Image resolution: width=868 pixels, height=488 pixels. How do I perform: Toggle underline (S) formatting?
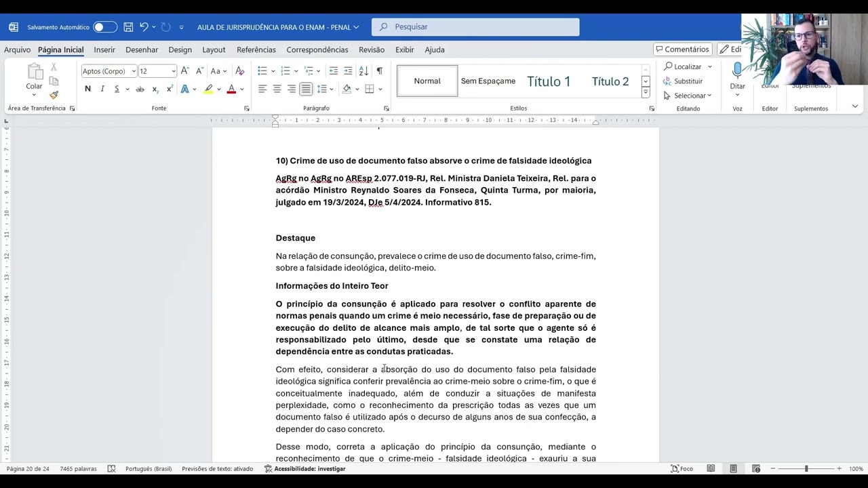(117, 89)
